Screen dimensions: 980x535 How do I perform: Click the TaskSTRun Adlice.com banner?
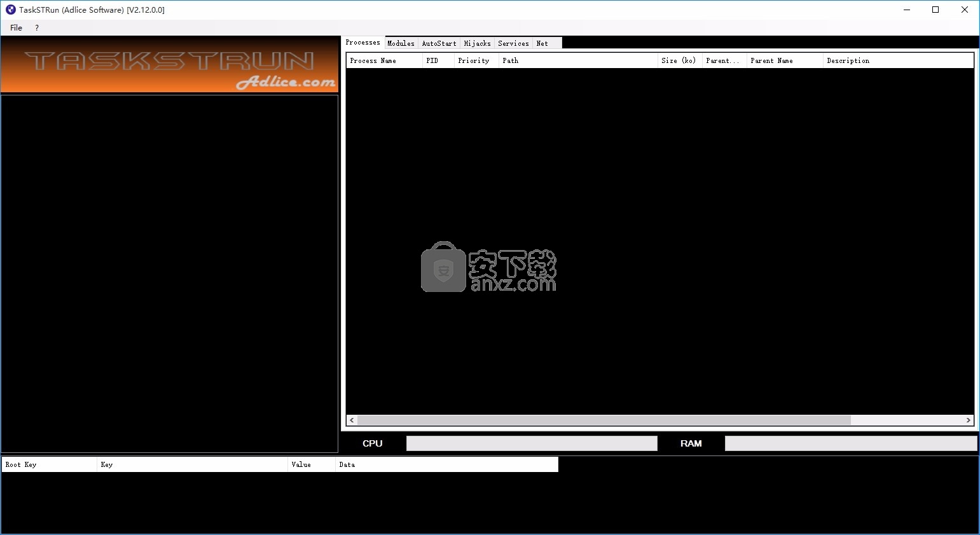point(170,64)
